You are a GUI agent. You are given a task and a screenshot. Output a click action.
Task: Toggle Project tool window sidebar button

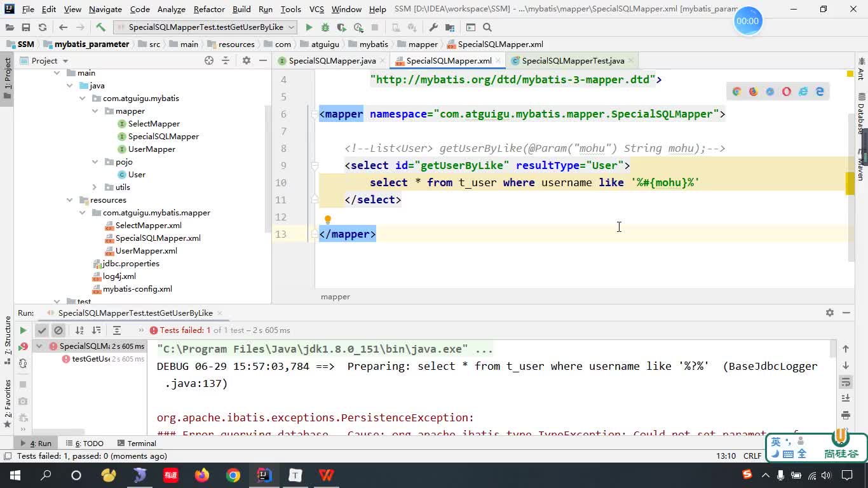pyautogui.click(x=7, y=79)
